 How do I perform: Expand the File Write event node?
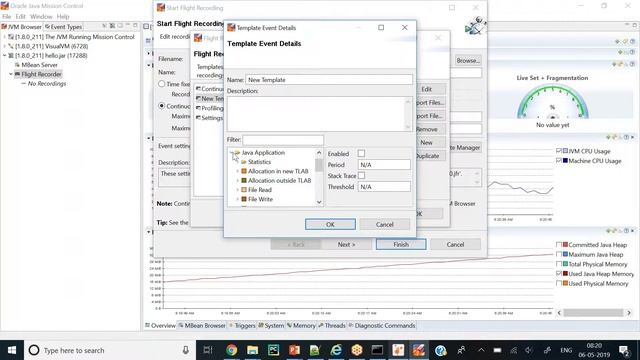[x=238, y=199]
